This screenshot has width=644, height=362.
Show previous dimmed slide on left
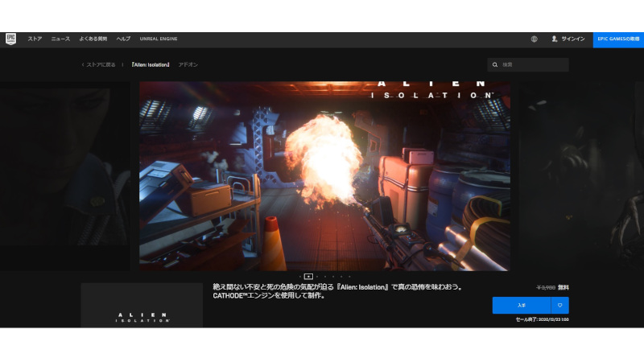coord(65,176)
